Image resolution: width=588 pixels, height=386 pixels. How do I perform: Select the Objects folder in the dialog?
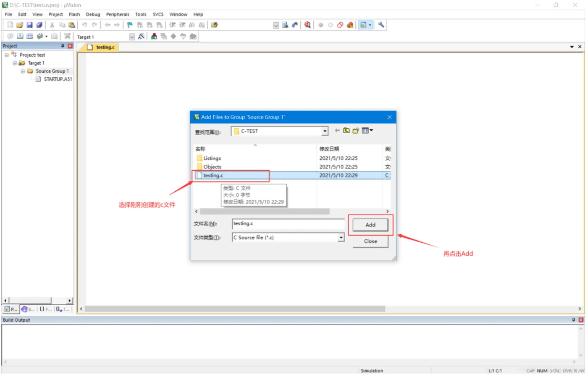pyautogui.click(x=209, y=167)
